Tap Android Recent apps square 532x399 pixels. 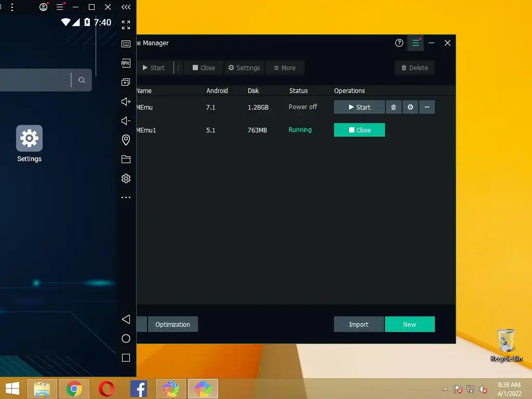coord(126,357)
